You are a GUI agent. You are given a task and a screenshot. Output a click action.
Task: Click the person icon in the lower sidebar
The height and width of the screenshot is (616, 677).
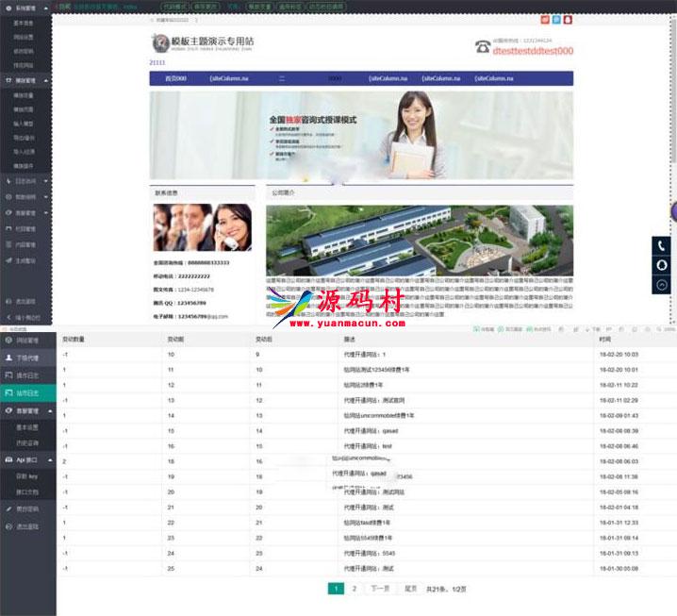point(8,358)
